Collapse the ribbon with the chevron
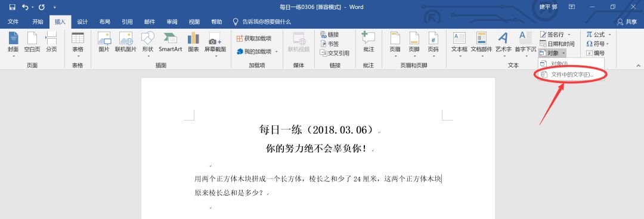The image size is (644, 219). tap(638, 65)
